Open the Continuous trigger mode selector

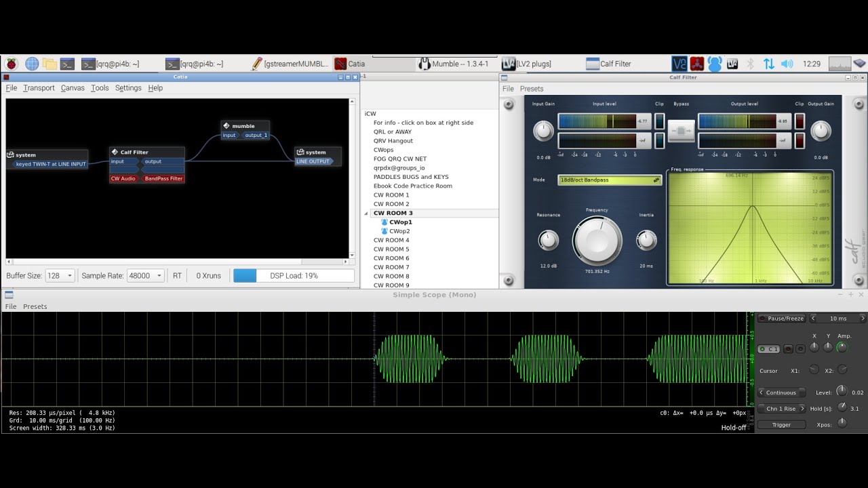tap(781, 392)
